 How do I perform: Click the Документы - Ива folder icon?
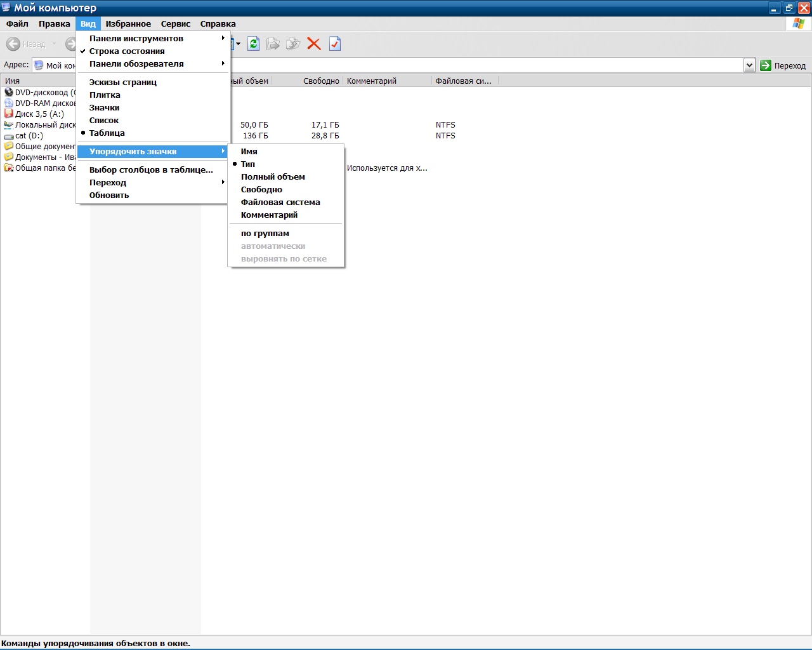[9, 157]
